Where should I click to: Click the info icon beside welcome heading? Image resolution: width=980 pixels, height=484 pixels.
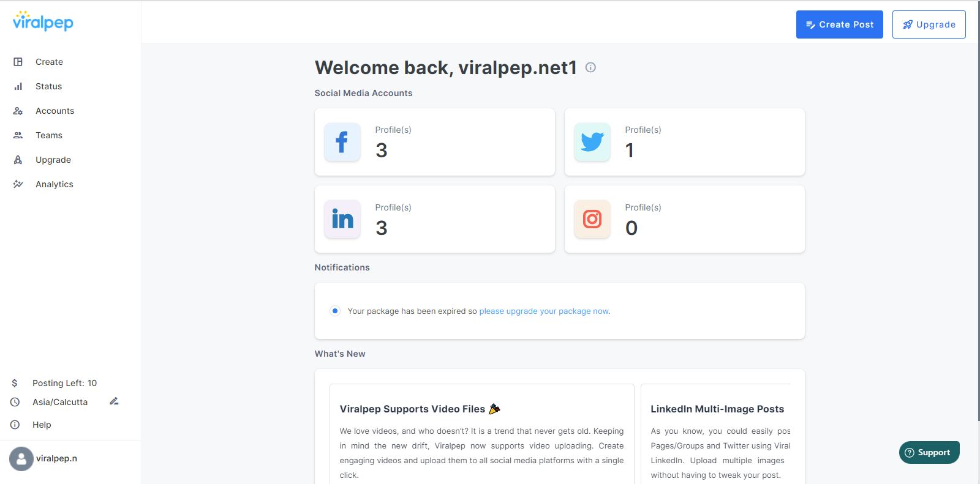[x=590, y=67]
